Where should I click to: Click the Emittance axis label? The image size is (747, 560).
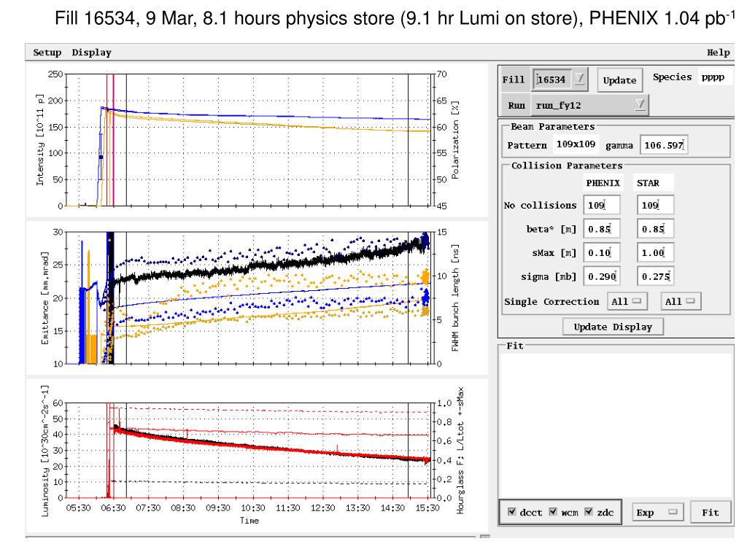point(44,298)
